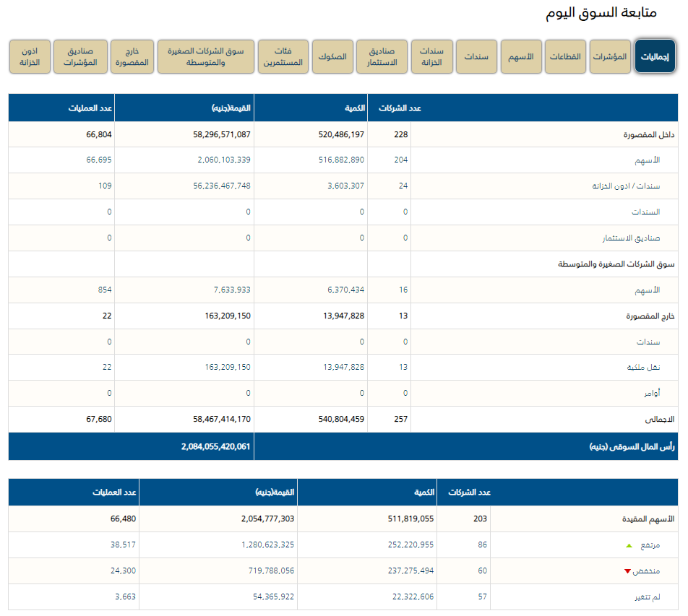
Task: Switch to صناديق المؤشرات tab
Action: tap(80, 57)
